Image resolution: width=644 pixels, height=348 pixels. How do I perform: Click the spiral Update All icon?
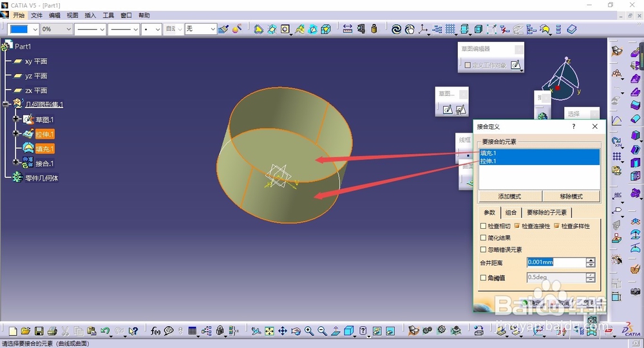(x=396, y=29)
